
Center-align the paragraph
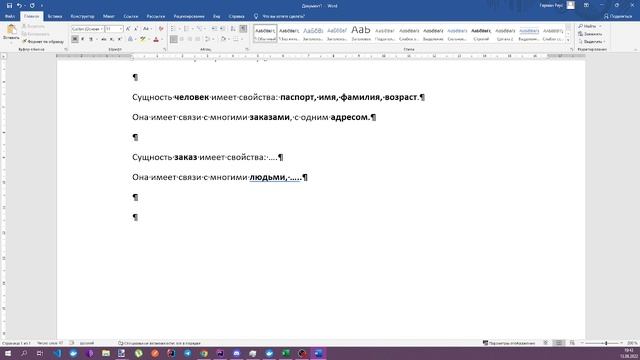coord(182,39)
